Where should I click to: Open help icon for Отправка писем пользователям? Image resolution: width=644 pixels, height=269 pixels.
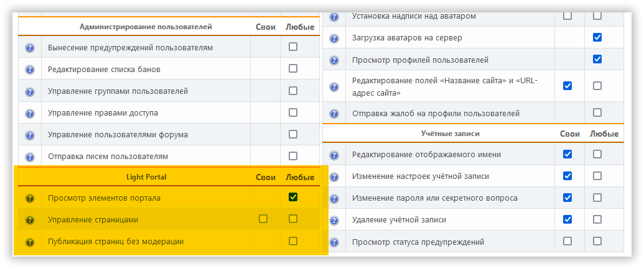[x=29, y=157]
